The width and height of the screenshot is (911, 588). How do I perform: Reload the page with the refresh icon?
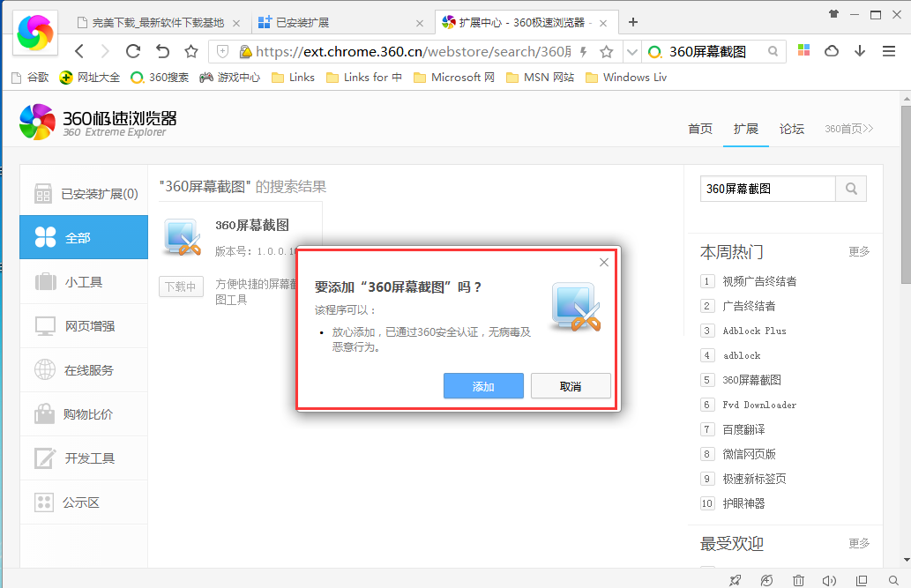(x=133, y=52)
